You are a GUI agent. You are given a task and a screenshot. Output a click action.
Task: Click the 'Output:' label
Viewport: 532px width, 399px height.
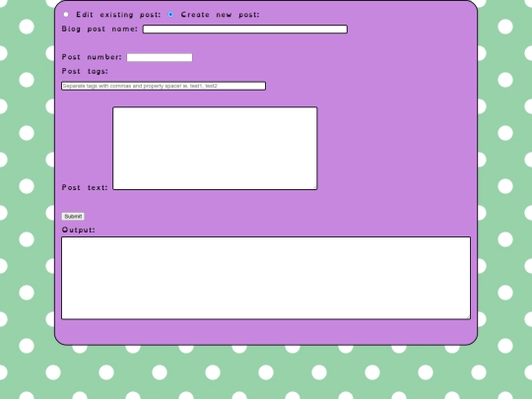pyautogui.click(x=79, y=230)
